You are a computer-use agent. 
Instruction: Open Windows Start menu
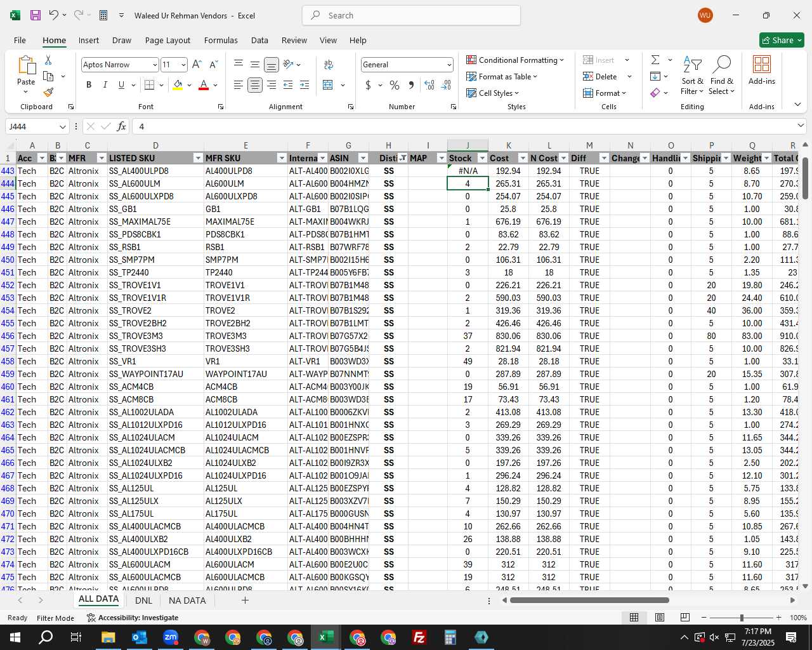pyautogui.click(x=15, y=637)
